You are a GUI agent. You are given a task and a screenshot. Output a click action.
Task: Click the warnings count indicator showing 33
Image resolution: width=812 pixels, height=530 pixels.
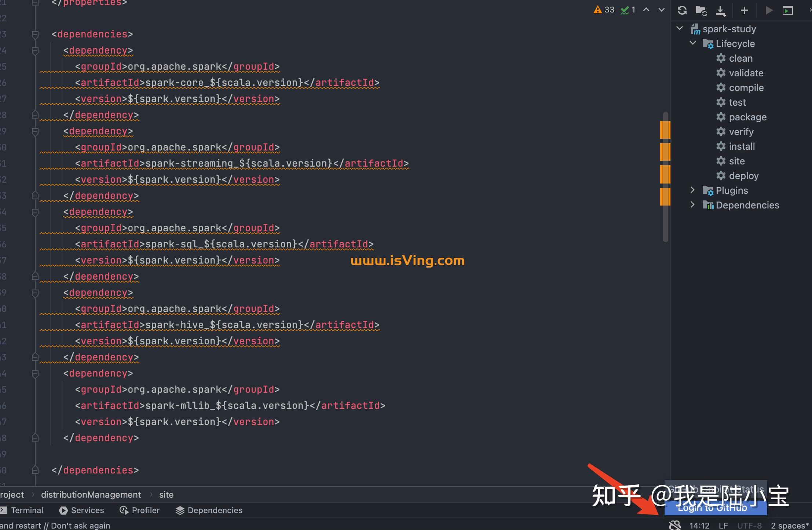(604, 10)
